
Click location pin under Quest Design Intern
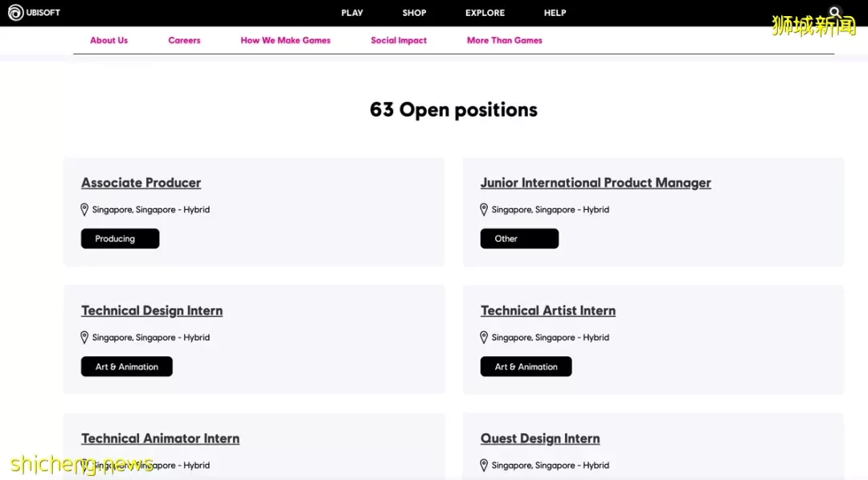click(484, 465)
